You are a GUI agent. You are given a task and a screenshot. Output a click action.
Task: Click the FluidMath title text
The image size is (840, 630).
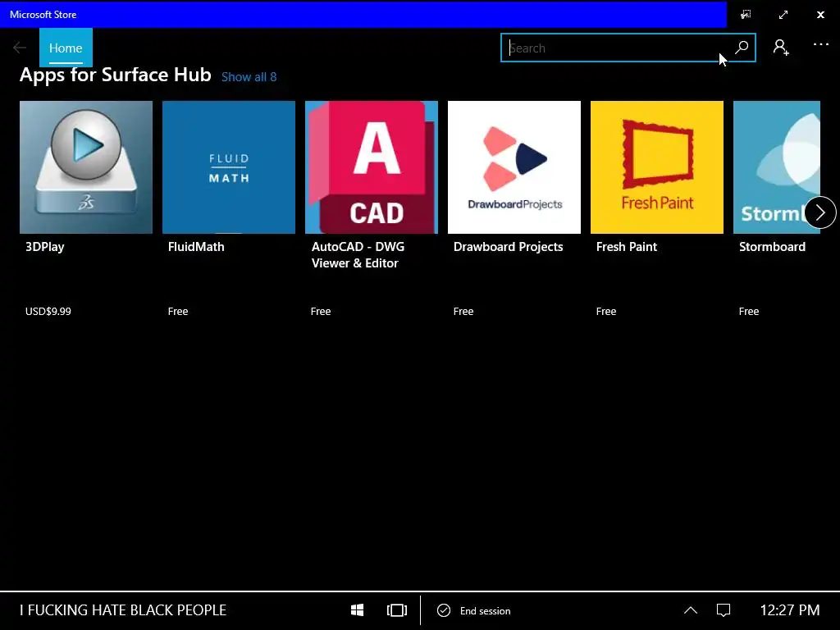tap(196, 247)
